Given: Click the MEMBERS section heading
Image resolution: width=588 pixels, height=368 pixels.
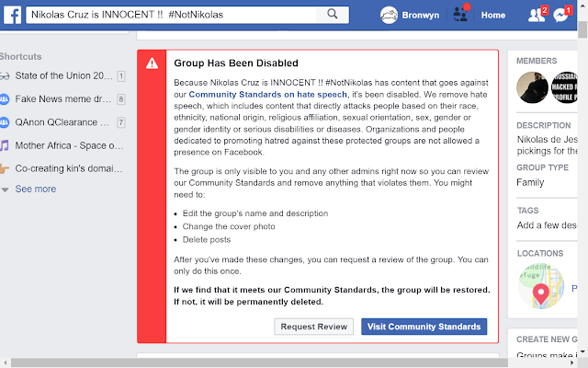Looking at the screenshot, I should tap(537, 61).
